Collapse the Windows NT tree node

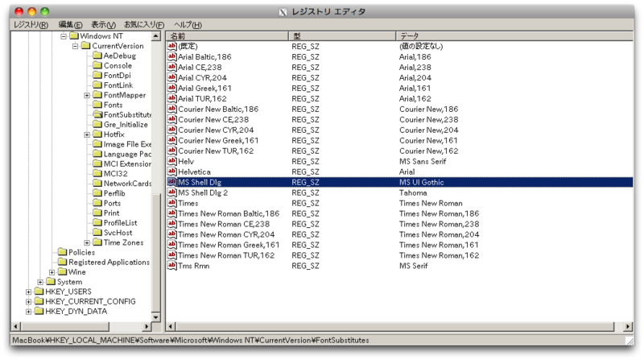coord(64,36)
